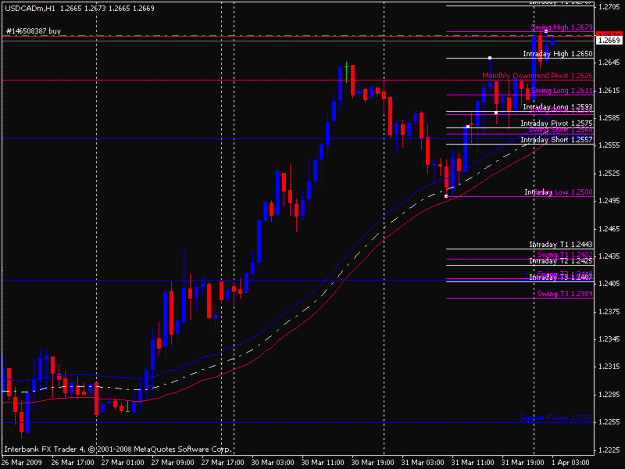Click the Swing Low 1.2500 label
The width and height of the screenshot is (625, 469).
click(x=563, y=192)
